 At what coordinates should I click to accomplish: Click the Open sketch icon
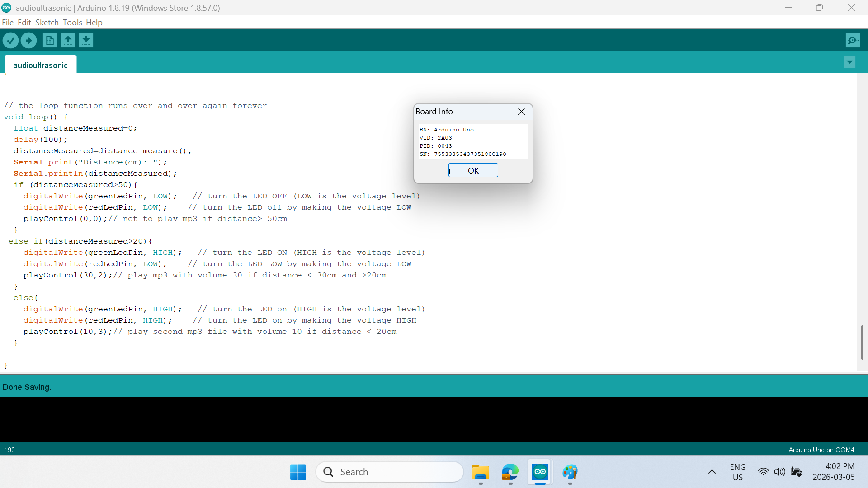coord(68,40)
